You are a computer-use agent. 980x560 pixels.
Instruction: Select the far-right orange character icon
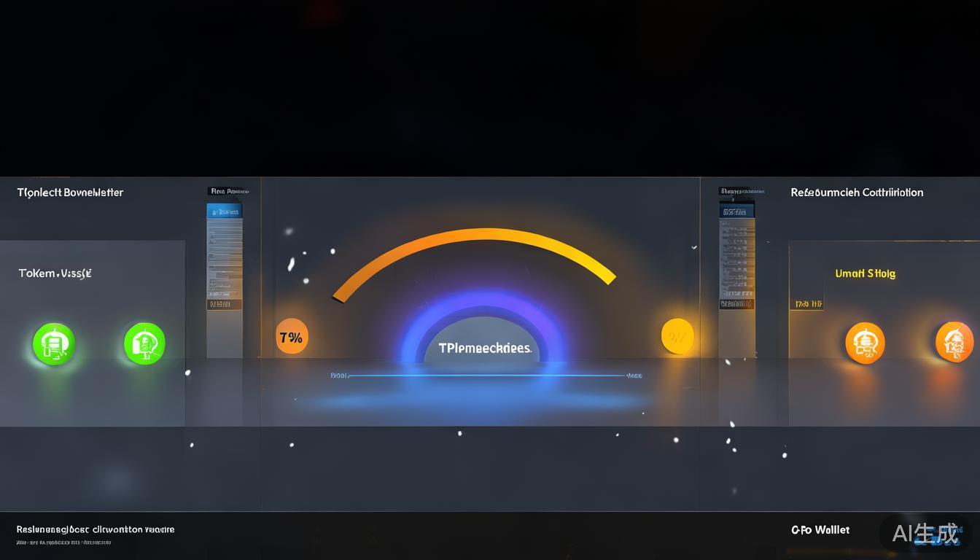pos(954,342)
